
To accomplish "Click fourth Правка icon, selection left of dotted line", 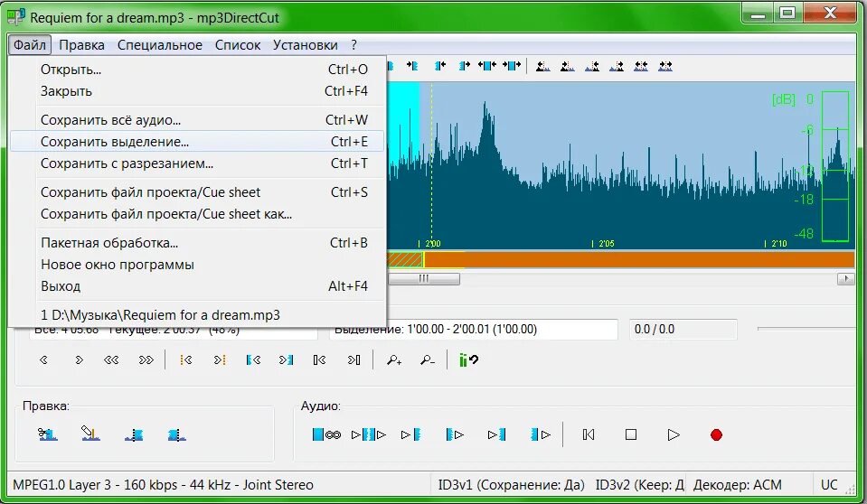I will click(x=177, y=435).
